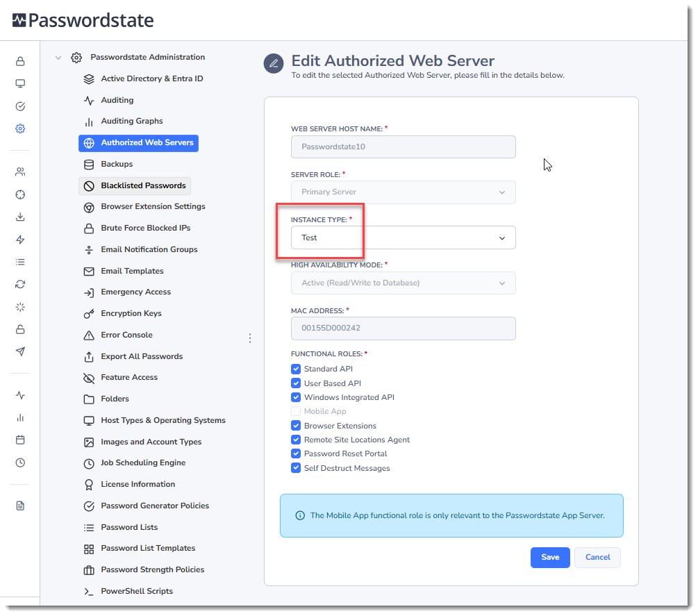Click the paper plane icon in left rail

(x=20, y=351)
